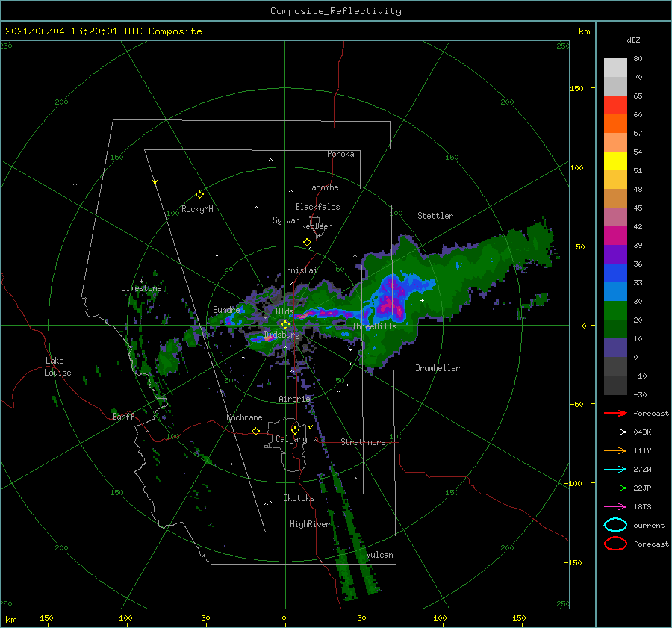Click the yellow diamond marker above Calgary
The width and height of the screenshot is (672, 628).
coord(295,430)
